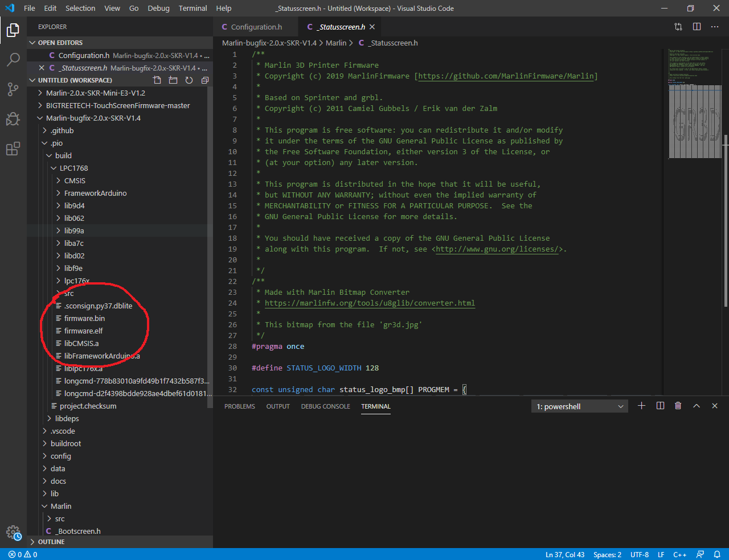The image size is (729, 560).
Task: Expand the FrameworkArduino folder
Action: (x=95, y=193)
